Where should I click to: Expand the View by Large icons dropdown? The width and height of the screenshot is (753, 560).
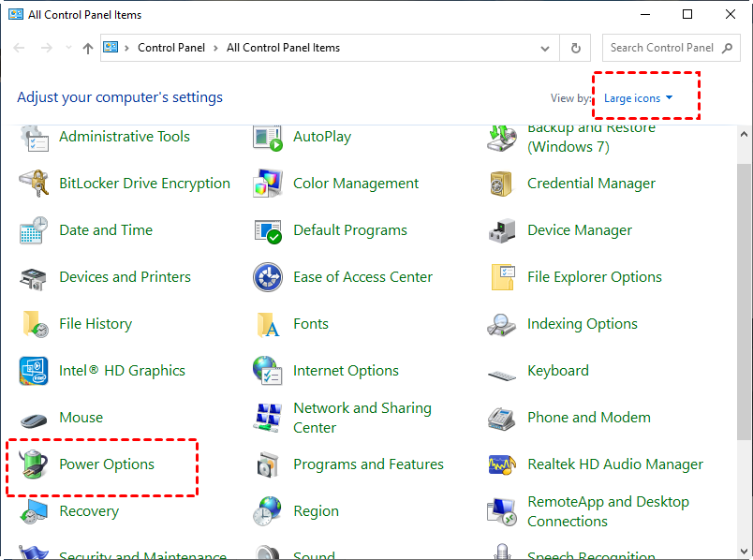tap(639, 98)
